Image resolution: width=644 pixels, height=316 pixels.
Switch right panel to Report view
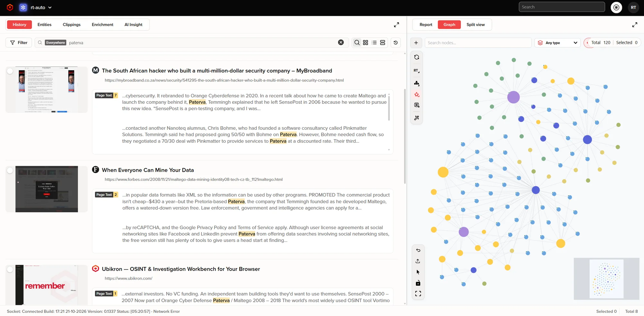click(426, 25)
